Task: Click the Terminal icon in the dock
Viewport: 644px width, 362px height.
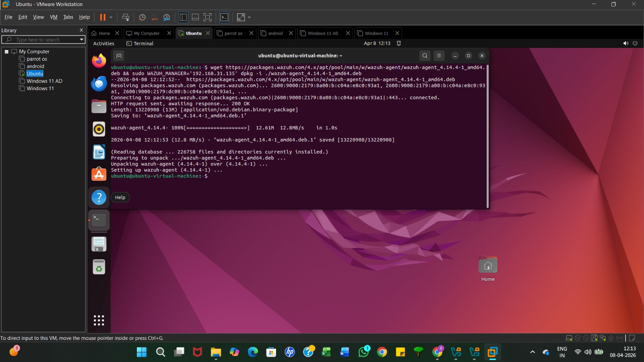Action: (x=99, y=220)
